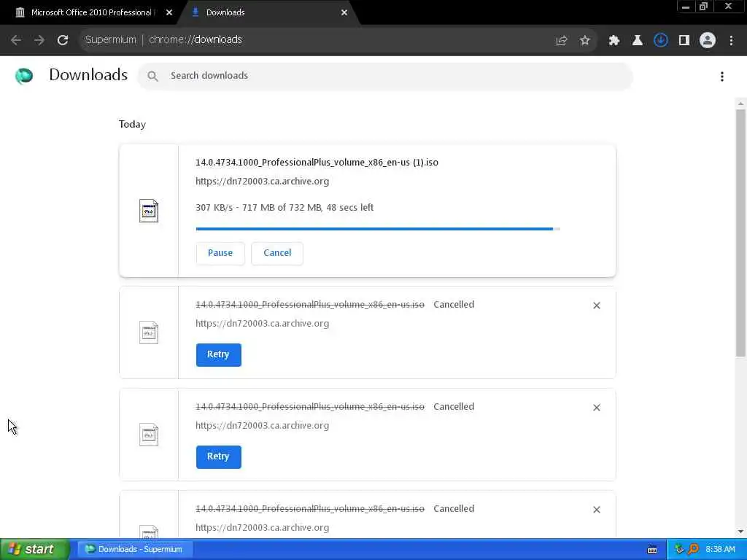747x560 pixels.
Task: Remove the third cancelled download entry
Action: pyautogui.click(x=597, y=510)
